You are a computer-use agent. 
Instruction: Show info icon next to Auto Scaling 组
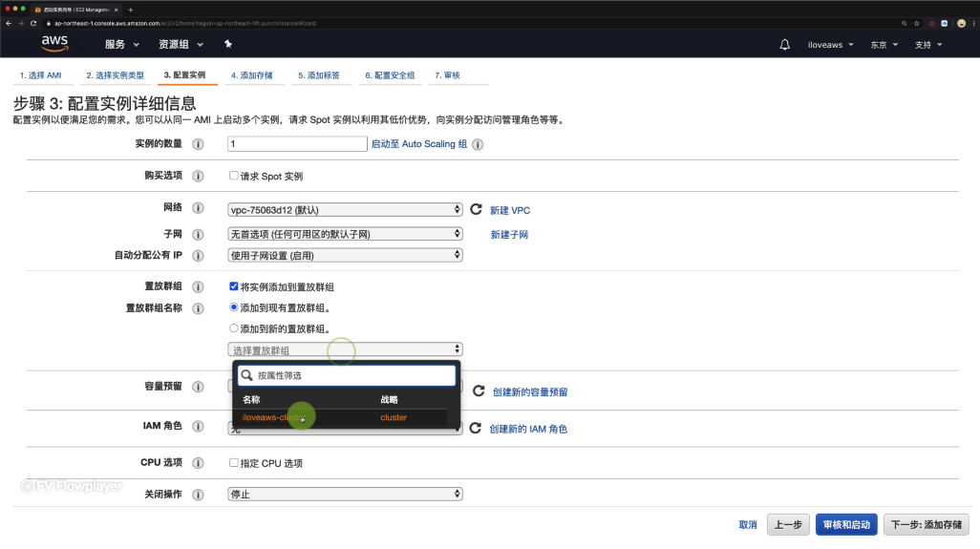[478, 144]
